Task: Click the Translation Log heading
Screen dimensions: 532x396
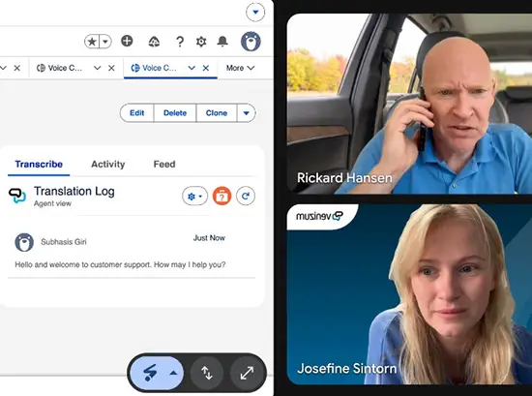Action: (x=74, y=191)
